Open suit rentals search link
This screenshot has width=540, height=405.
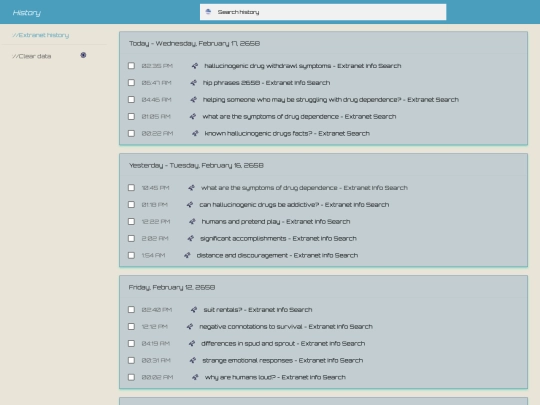pyautogui.click(x=258, y=310)
